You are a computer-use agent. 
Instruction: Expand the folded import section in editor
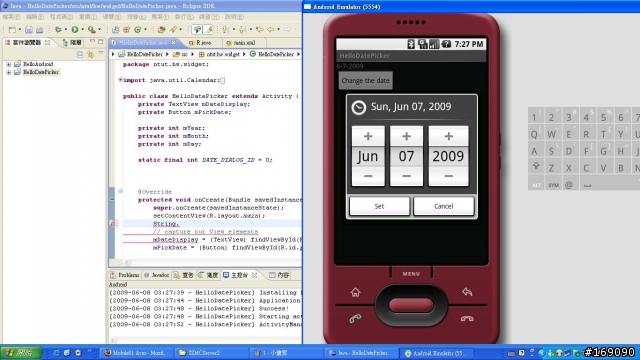[120, 80]
